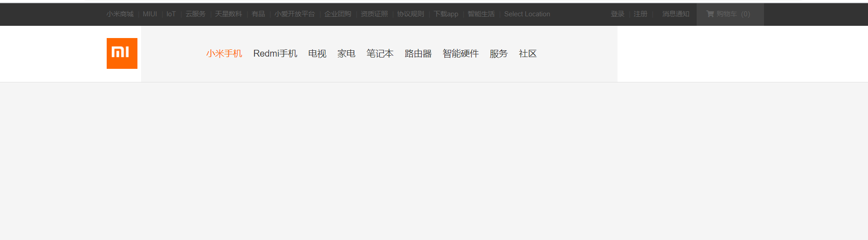Screen dimensions: 868x240
Task: Open 社区 navigation item
Action: (528, 53)
